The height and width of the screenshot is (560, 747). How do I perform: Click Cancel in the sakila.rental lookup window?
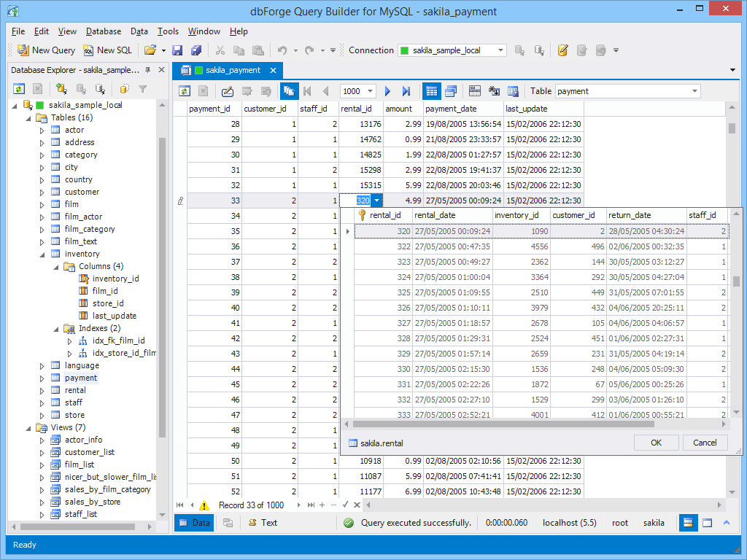705,442
